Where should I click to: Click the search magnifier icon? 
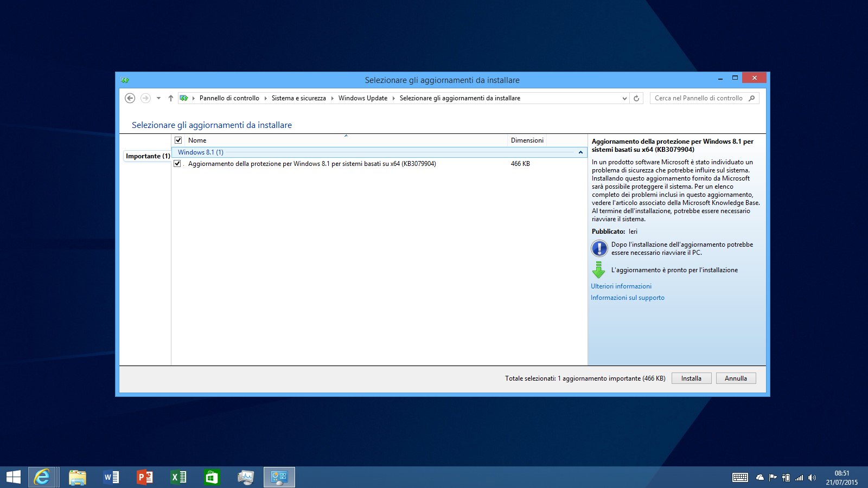[x=752, y=98]
